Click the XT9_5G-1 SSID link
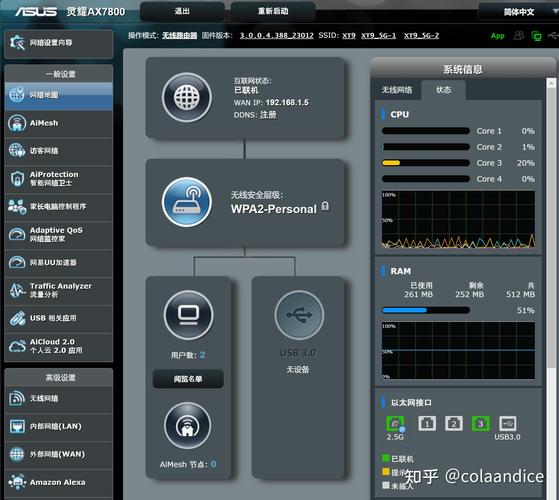Screen dimensions: 559x500 [379, 35]
